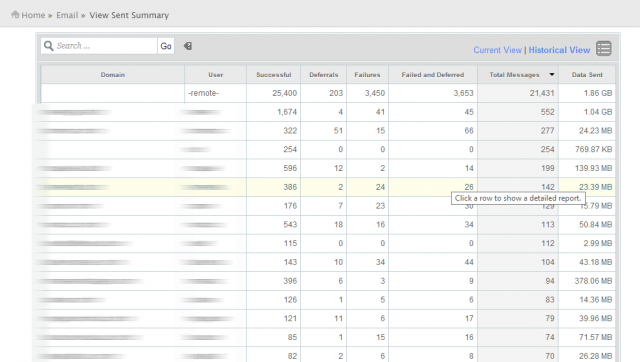Click the 1.04 GB data sent cell
Image resolution: width=640 pixels, height=362 pixels.
(587, 112)
